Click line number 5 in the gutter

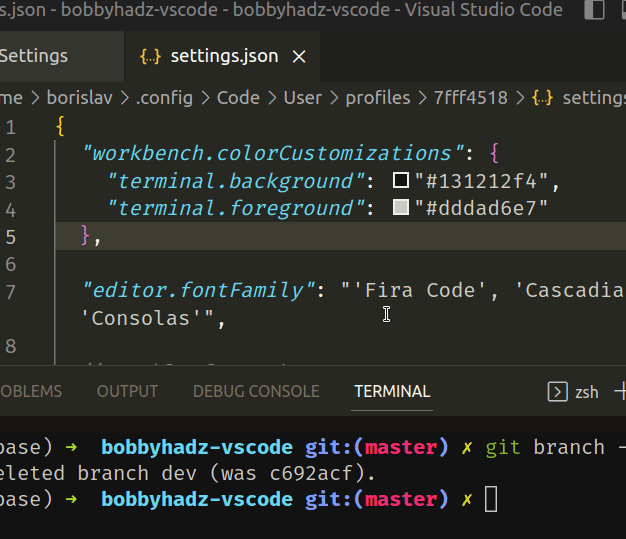(x=11, y=237)
